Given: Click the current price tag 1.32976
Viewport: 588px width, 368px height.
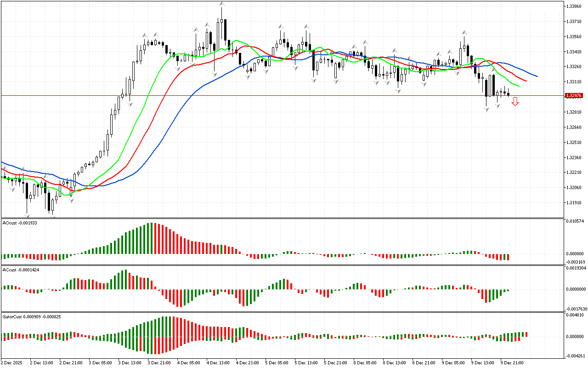Looking at the screenshot, I should [573, 96].
